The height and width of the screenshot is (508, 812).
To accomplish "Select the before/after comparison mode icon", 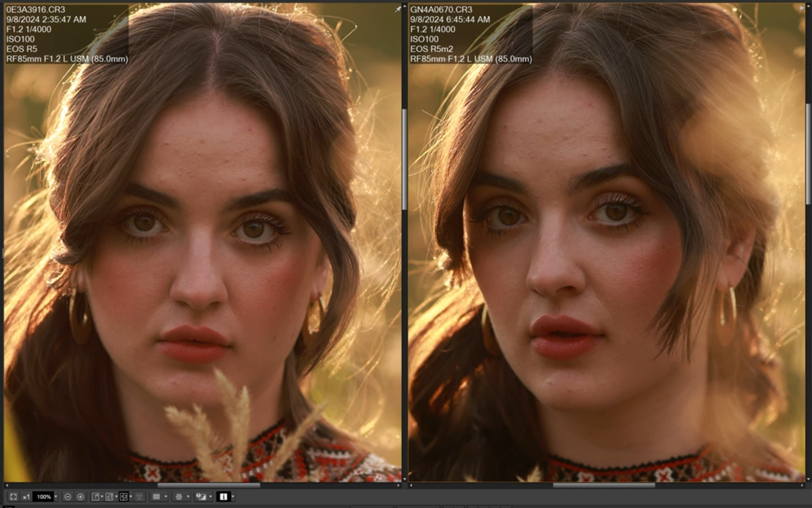I will [x=110, y=497].
